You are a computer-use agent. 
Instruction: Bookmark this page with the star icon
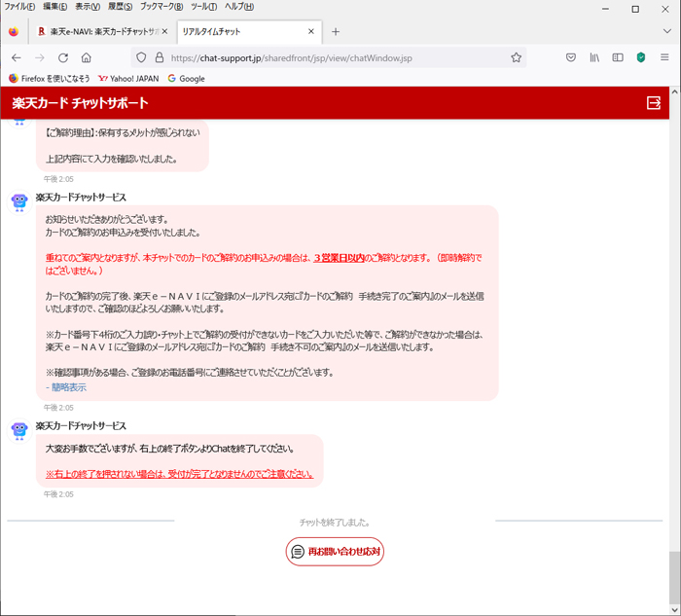tap(516, 57)
